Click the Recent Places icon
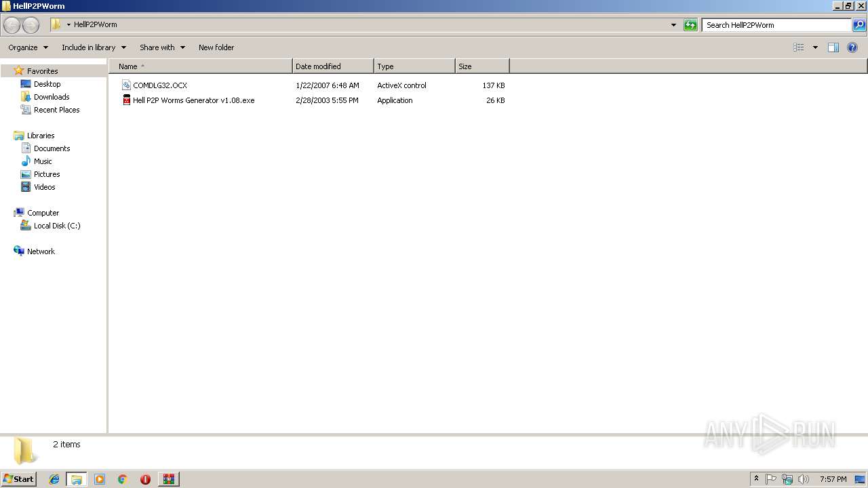Screen dimensions: 868x488 (x=26, y=110)
